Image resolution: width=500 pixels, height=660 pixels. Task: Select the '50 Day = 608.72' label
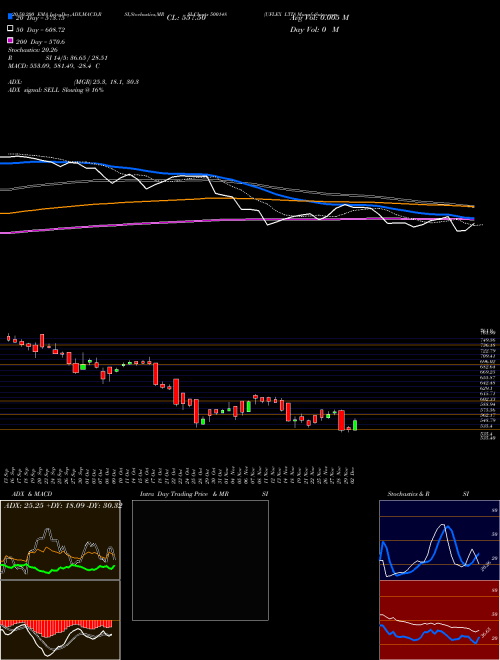40,30
